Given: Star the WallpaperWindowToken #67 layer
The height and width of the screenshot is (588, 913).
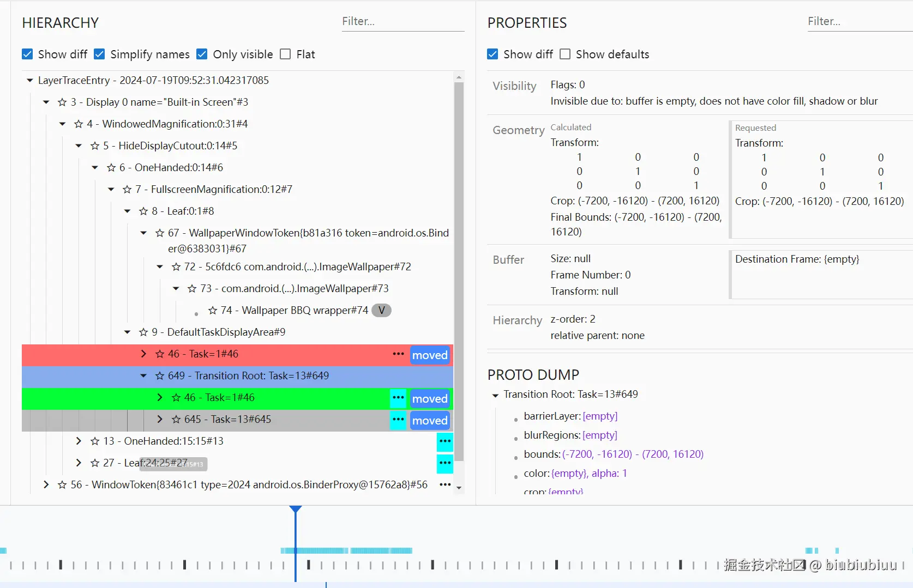Looking at the screenshot, I should [160, 233].
